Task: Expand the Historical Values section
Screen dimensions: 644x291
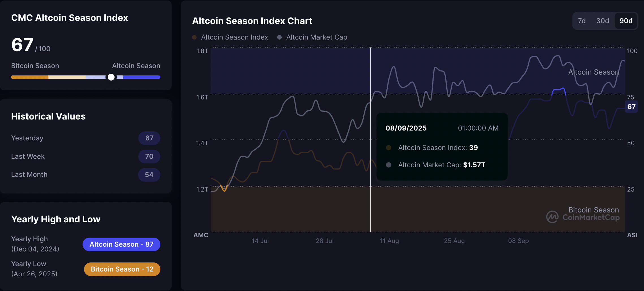Action: (x=48, y=116)
